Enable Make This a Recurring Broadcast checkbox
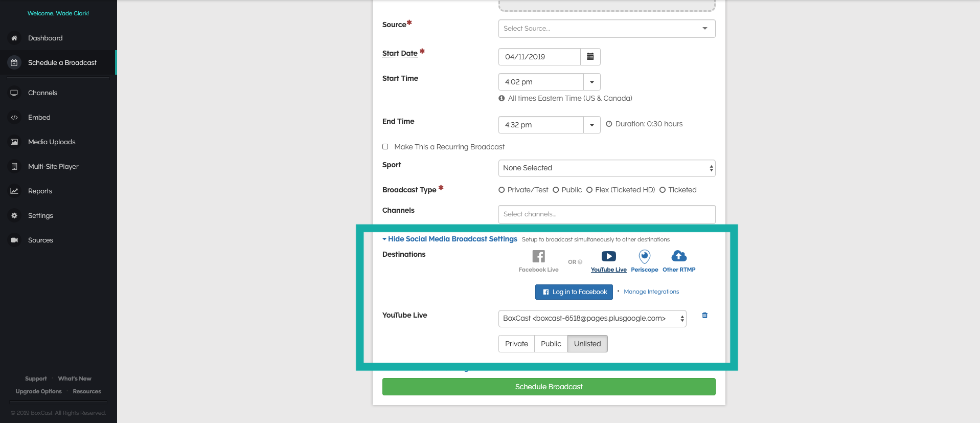This screenshot has width=980, height=423. [x=385, y=147]
